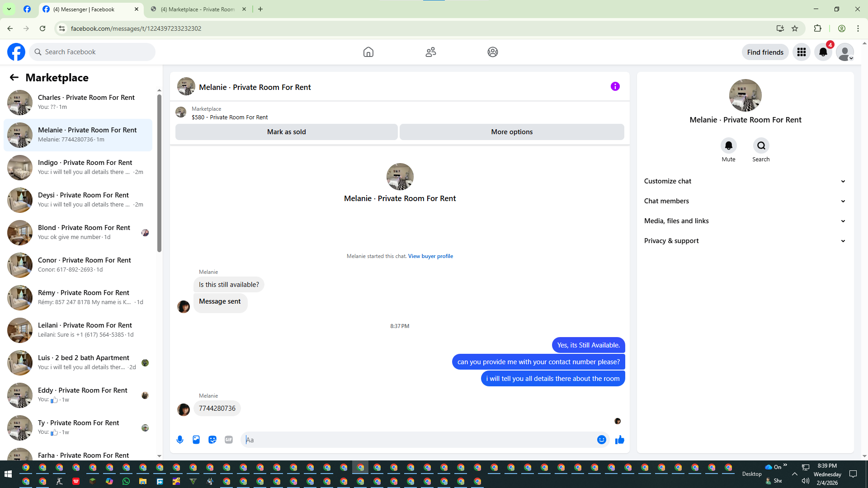Viewport: 868px width, 488px height.
Task: Mute this conversation's notifications
Action: point(728,145)
